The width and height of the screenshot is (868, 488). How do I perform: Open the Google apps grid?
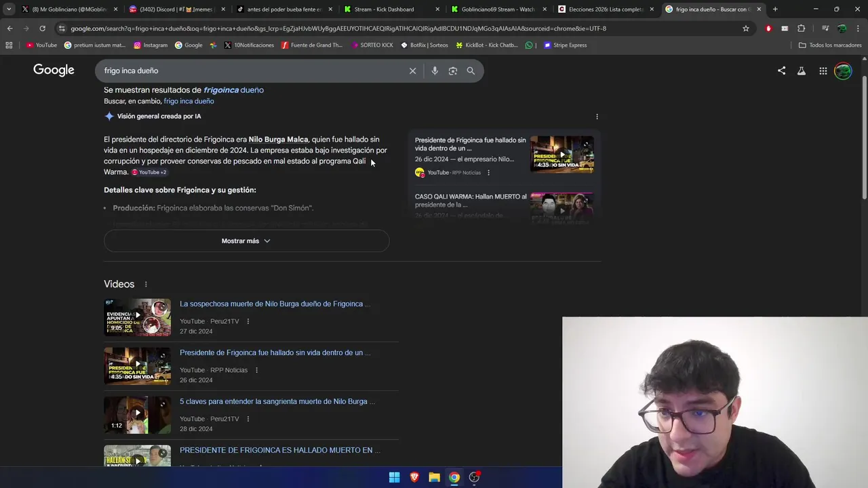[823, 70]
